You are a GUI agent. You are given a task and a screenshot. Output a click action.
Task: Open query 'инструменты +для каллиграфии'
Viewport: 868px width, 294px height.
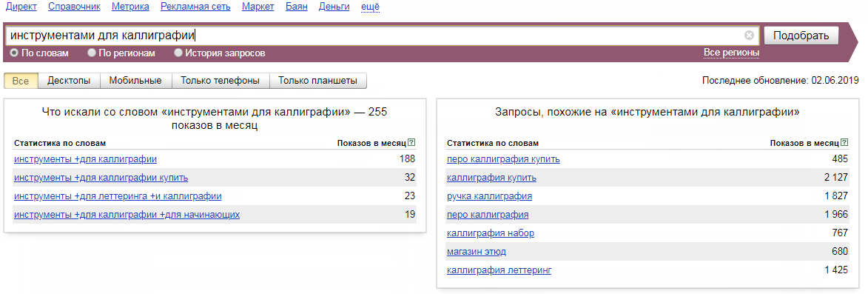[x=85, y=159]
